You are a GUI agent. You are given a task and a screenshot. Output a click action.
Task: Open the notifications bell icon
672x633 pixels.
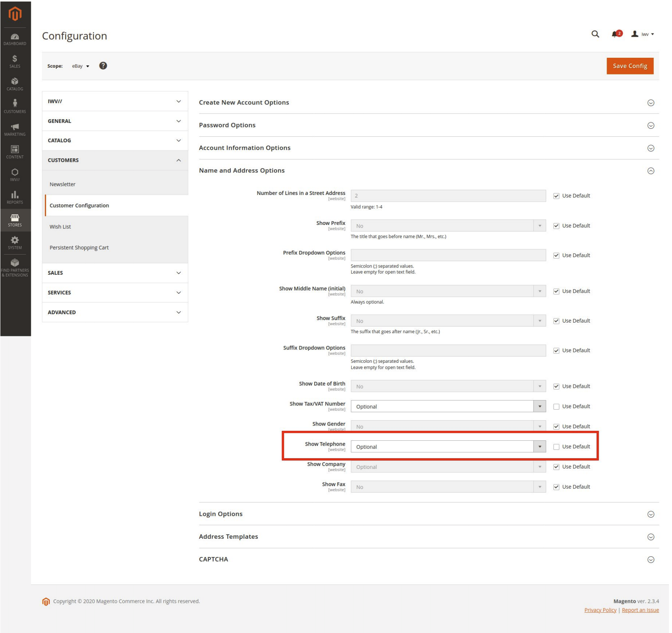click(x=615, y=34)
